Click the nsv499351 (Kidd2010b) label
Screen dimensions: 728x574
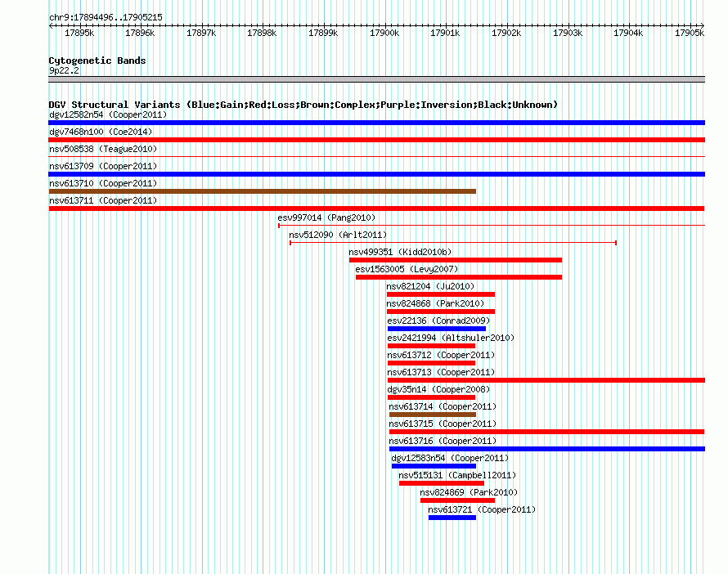400,252
